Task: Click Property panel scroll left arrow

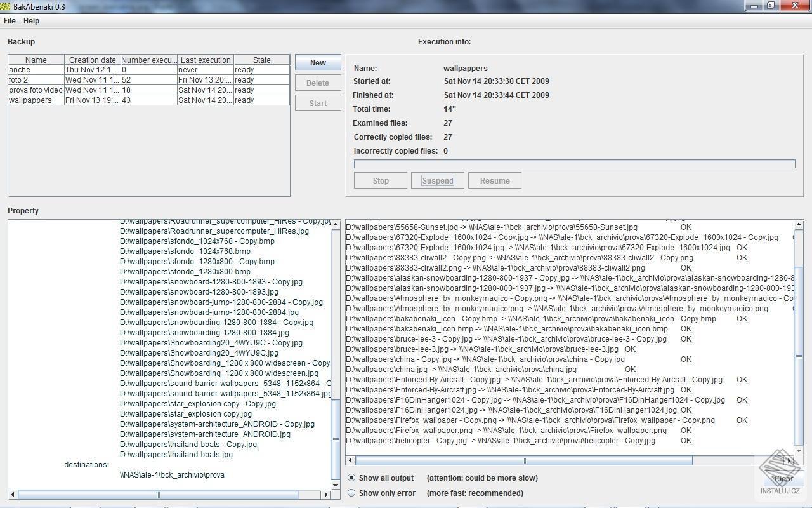Action: coord(13,495)
